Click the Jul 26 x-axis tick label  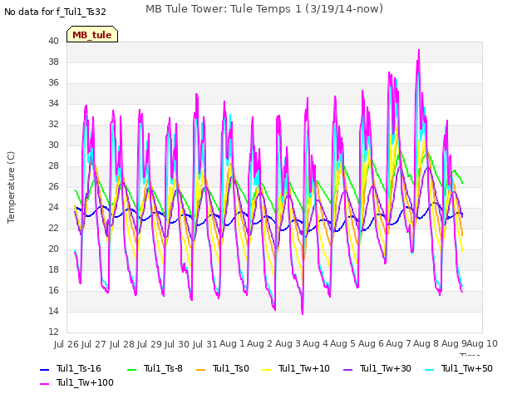click(66, 344)
